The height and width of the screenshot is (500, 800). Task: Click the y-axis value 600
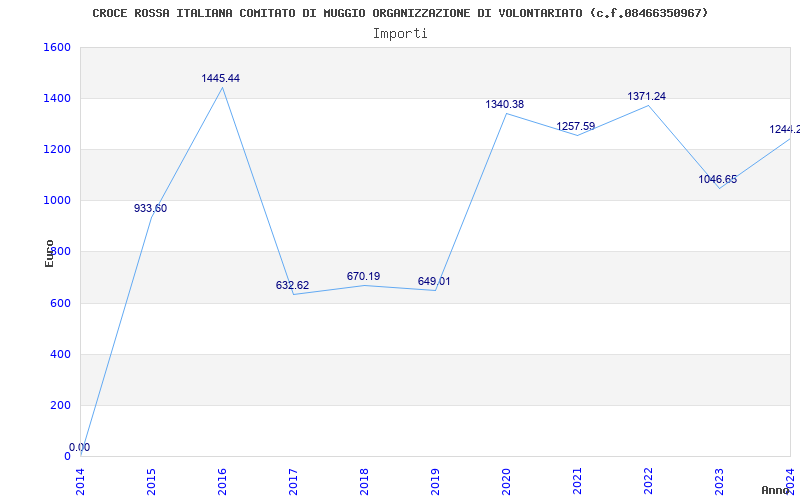[x=60, y=303]
